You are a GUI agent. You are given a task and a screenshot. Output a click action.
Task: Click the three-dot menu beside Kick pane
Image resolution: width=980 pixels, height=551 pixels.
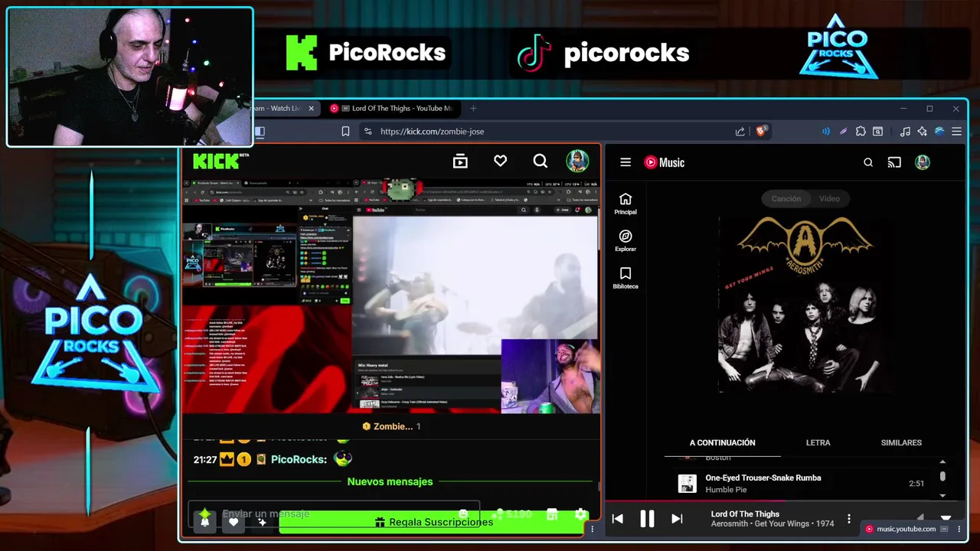tap(592, 529)
